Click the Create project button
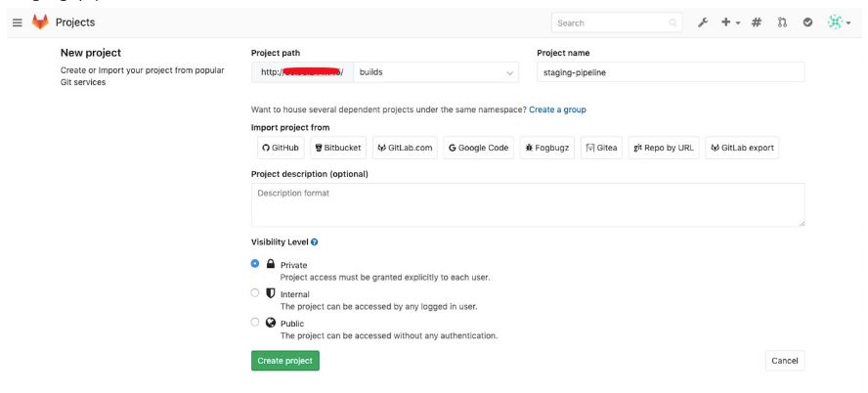 point(285,361)
